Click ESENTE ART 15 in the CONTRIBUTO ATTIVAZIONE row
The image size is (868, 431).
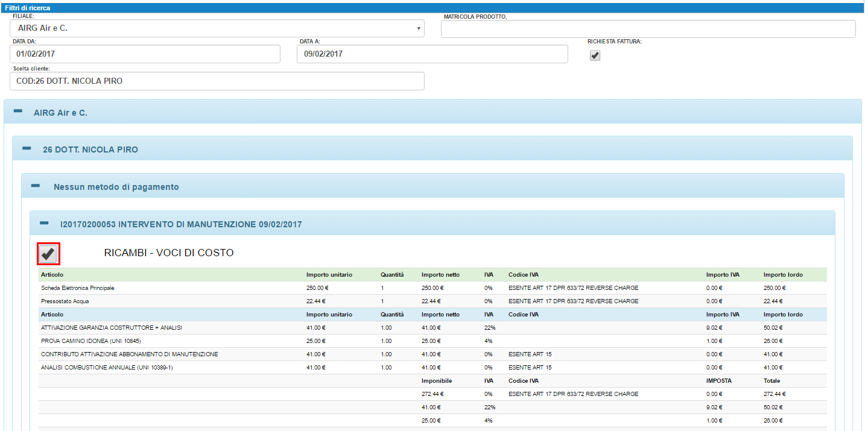click(530, 354)
